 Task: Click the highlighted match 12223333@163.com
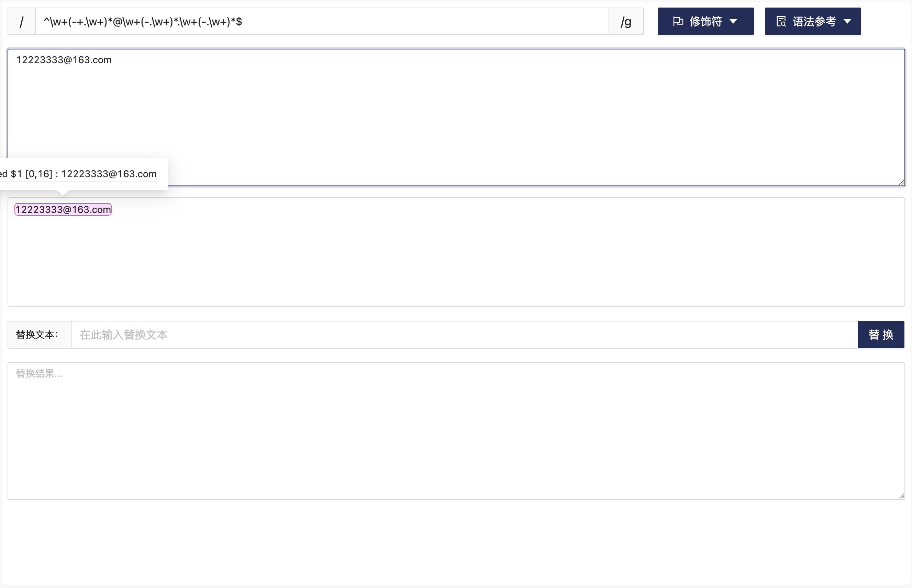tap(63, 210)
